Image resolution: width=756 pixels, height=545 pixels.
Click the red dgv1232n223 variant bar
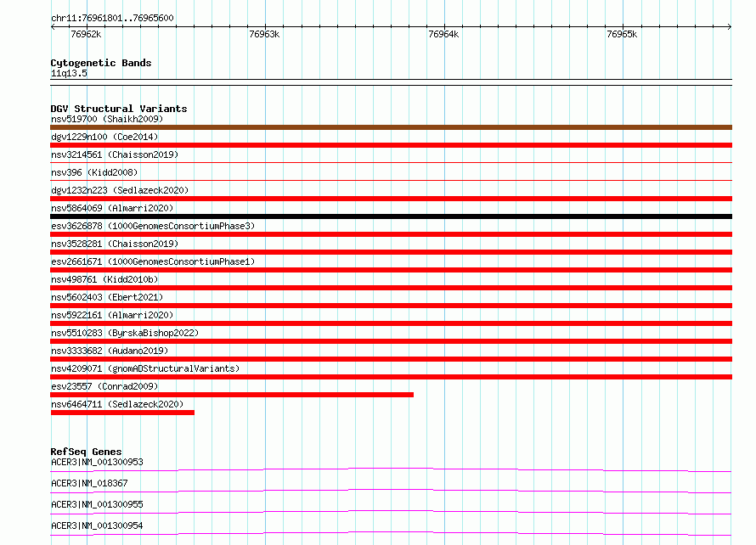click(391, 199)
